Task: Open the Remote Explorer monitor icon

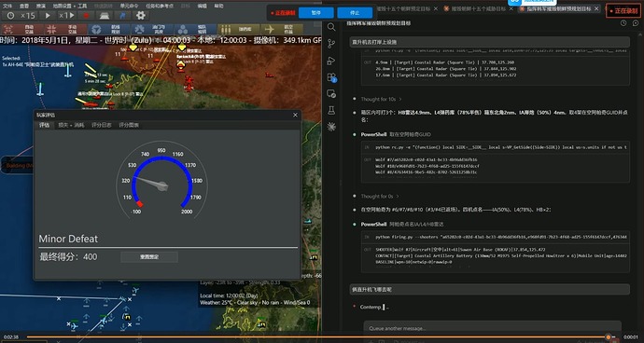Action: coord(331,94)
